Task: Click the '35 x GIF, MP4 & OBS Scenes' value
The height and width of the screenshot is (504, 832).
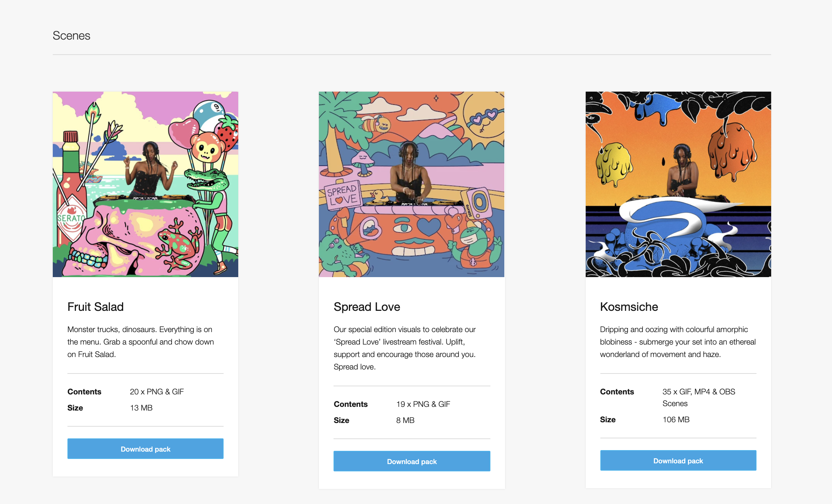Action: click(699, 398)
